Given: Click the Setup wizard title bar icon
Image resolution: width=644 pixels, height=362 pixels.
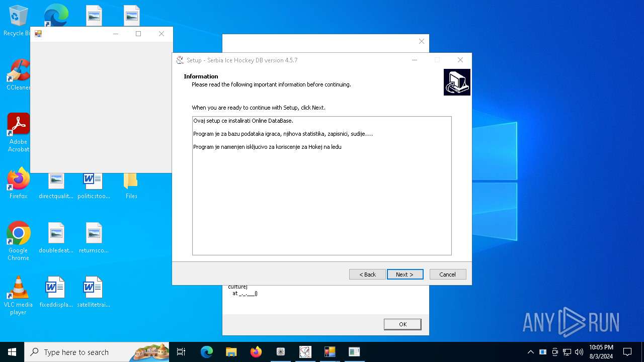Looking at the screenshot, I should [180, 60].
